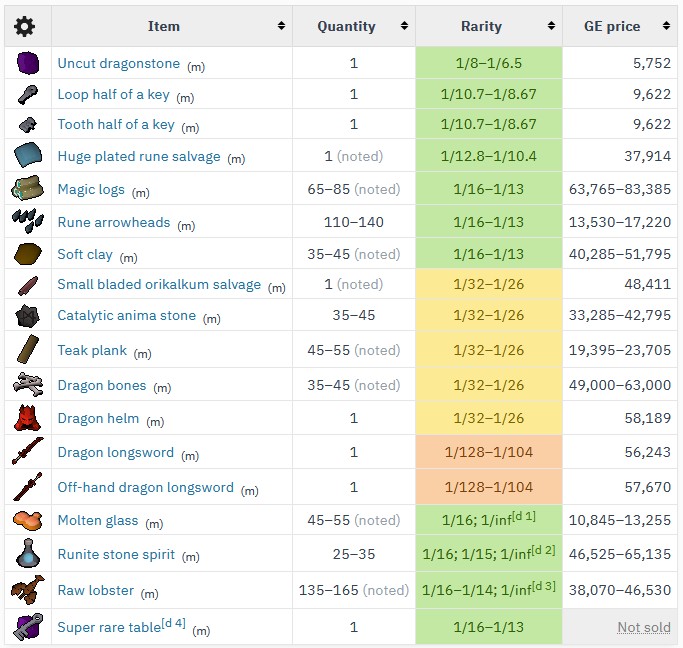
Task: Open the Raw lobster link
Action: (x=95, y=591)
